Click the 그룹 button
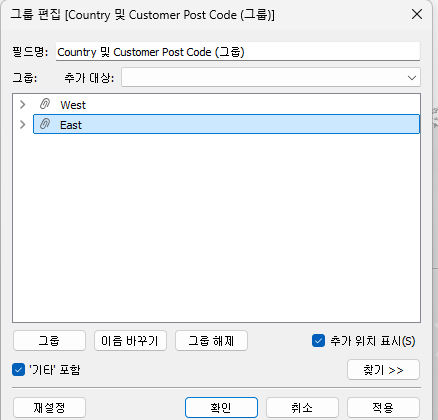Viewport: 438px width, 420px height. tap(49, 341)
